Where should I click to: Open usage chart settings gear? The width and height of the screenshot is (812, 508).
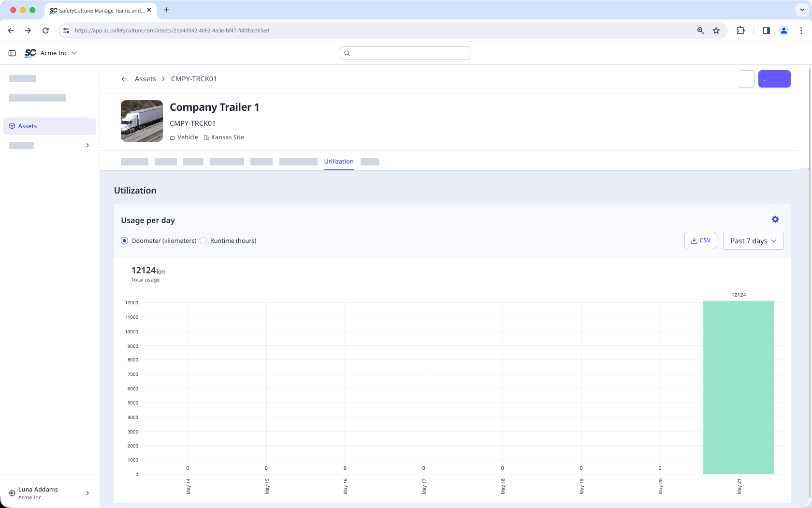pyautogui.click(x=775, y=219)
